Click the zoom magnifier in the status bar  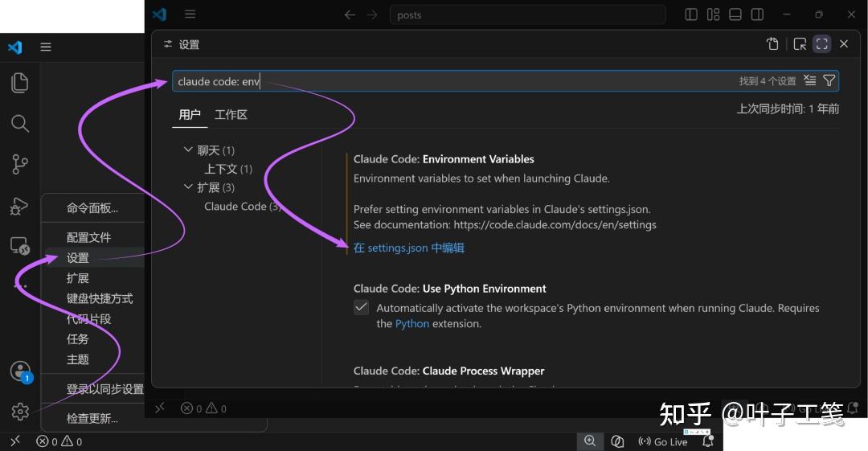point(590,441)
